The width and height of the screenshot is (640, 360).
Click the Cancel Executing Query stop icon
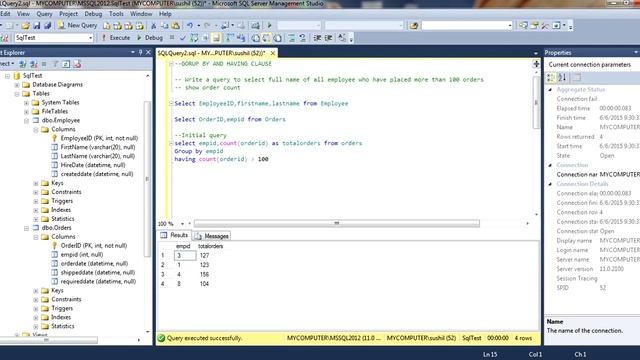coord(172,38)
